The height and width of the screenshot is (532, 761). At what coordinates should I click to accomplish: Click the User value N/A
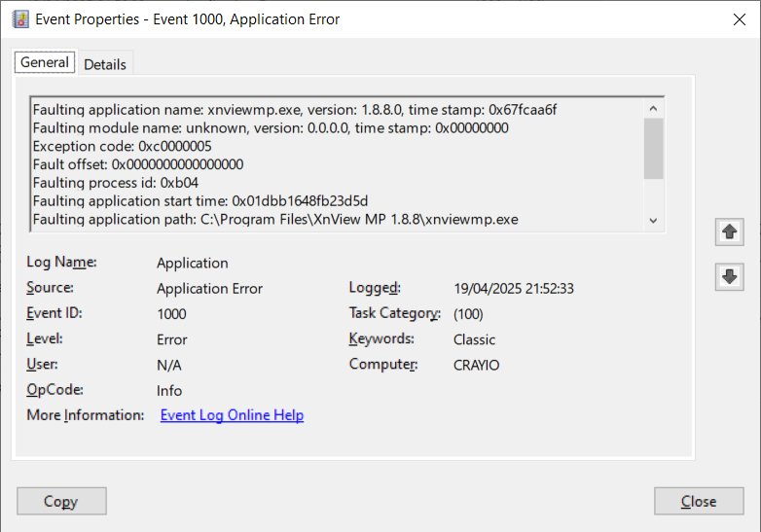click(x=169, y=365)
